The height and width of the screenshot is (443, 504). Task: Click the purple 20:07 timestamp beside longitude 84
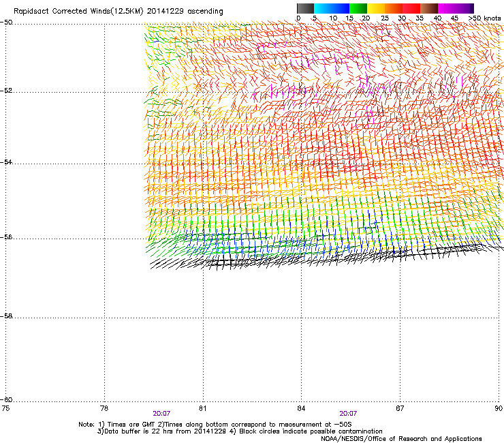(x=348, y=414)
